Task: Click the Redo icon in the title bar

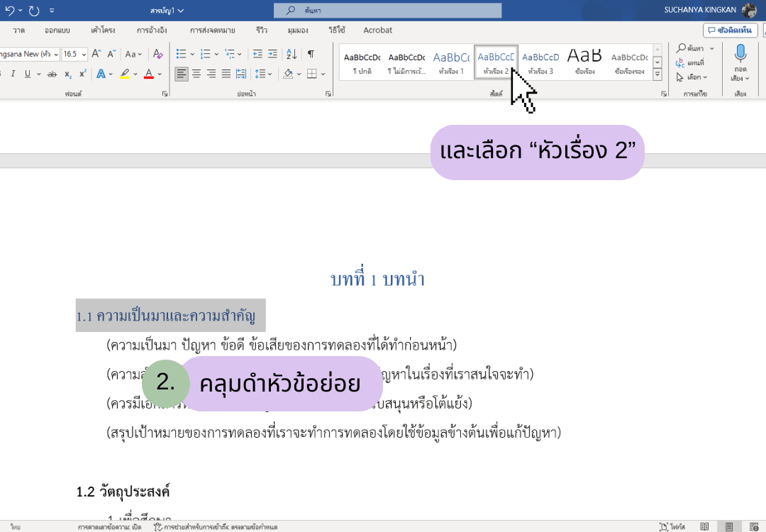Action: pyautogui.click(x=34, y=10)
